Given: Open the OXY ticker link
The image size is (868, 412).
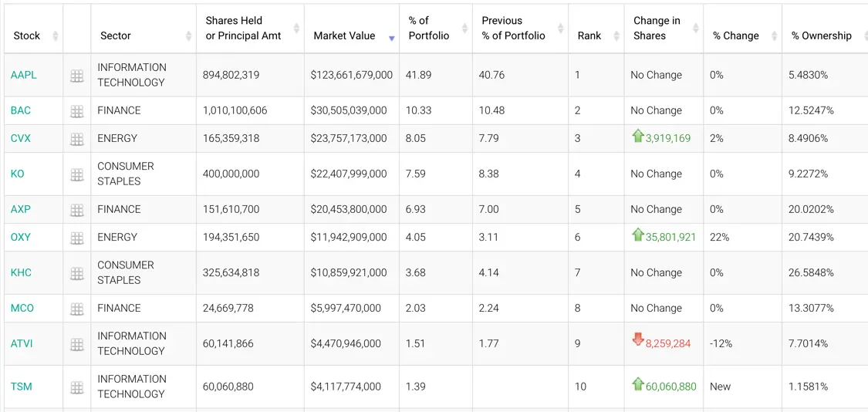Looking at the screenshot, I should point(21,237).
